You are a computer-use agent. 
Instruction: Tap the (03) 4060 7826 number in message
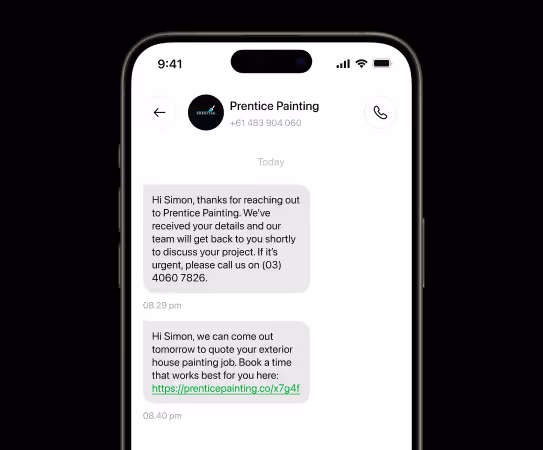pos(216,271)
